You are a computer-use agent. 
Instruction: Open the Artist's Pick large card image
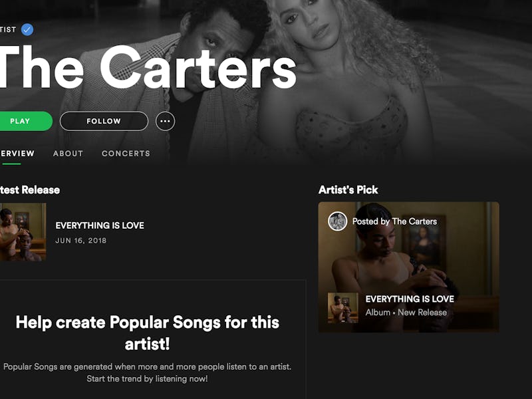click(x=408, y=267)
